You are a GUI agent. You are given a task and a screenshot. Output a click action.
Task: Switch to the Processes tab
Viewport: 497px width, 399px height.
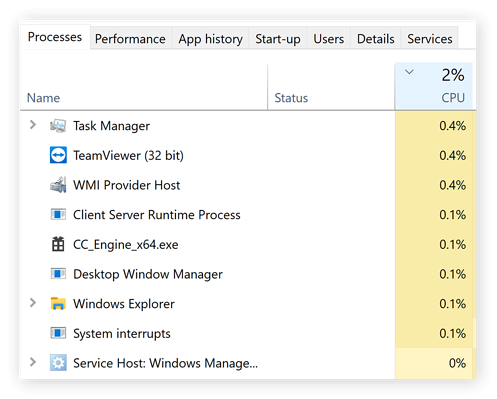pyautogui.click(x=55, y=37)
